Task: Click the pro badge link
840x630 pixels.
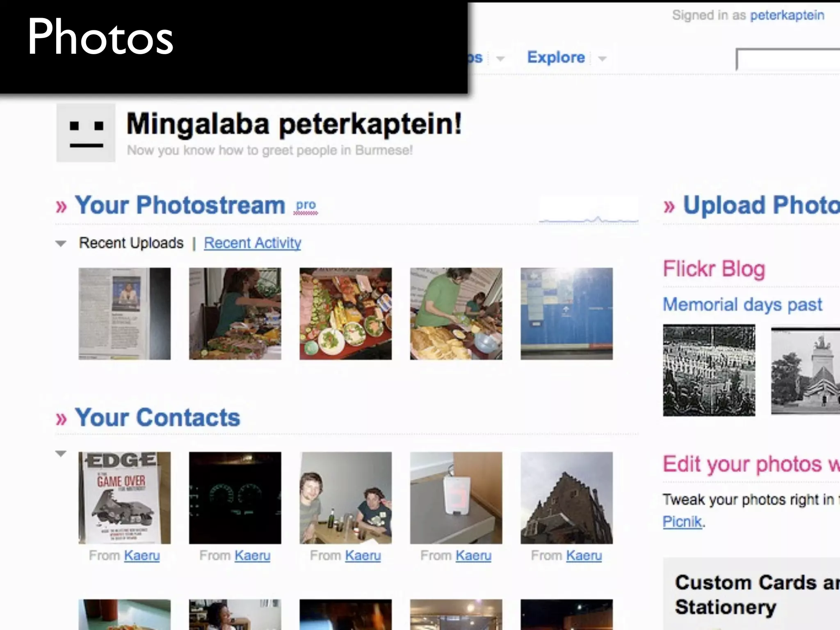Action: pyautogui.click(x=306, y=205)
